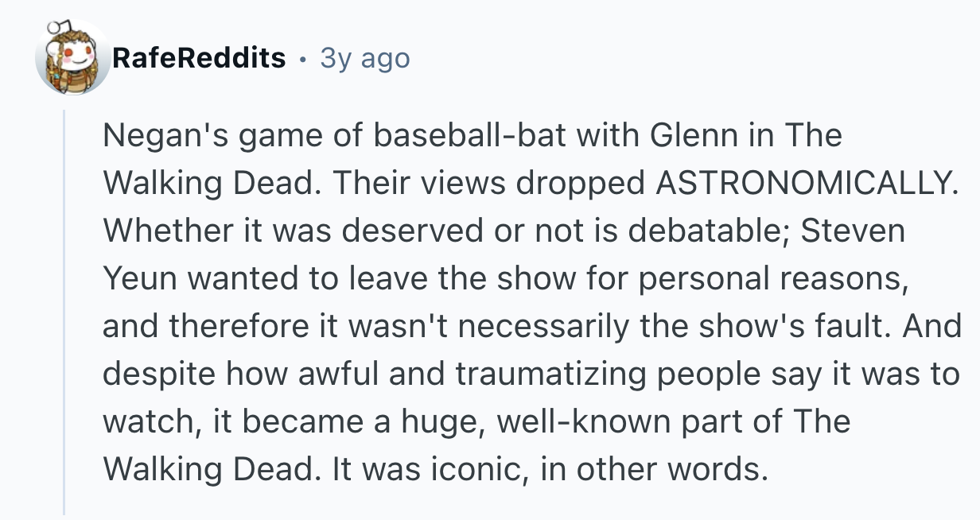Click the "3y ago" comment timestamp
980x520 pixels.
[x=364, y=57]
